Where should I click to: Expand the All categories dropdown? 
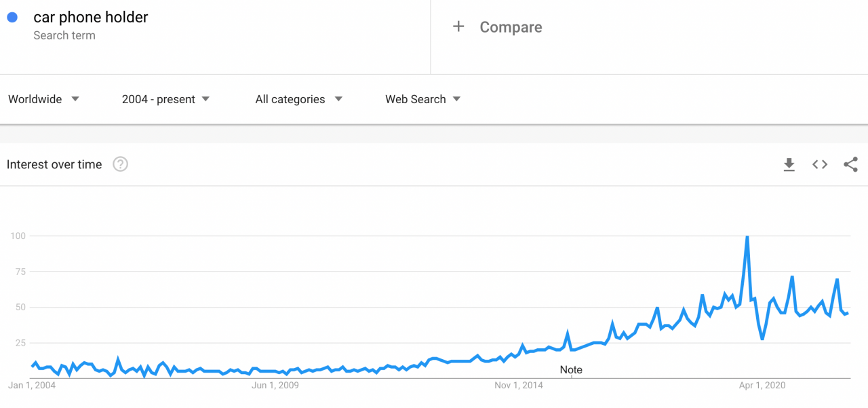[299, 99]
